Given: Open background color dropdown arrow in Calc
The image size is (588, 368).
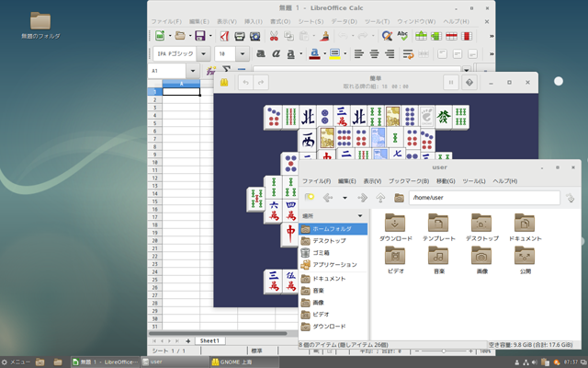Looking at the screenshot, I should pos(345,53).
